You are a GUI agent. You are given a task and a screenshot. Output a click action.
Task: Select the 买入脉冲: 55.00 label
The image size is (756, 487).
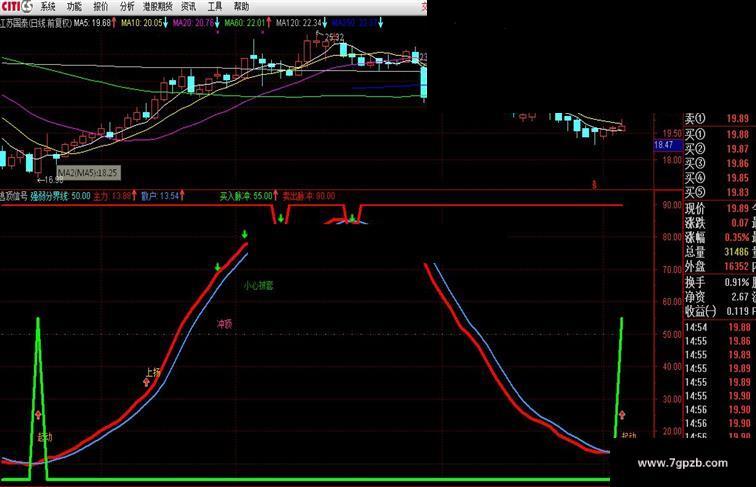246,196
